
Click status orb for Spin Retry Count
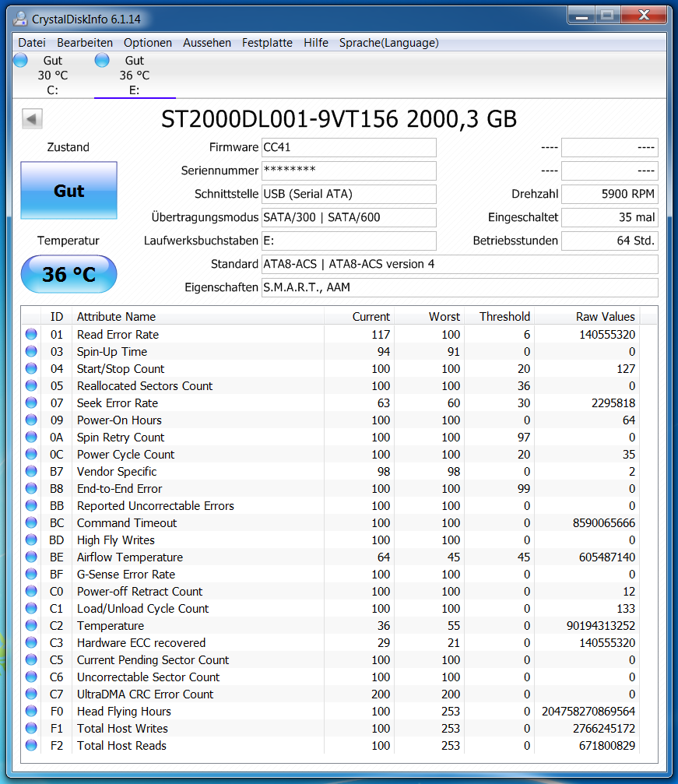pyautogui.click(x=31, y=437)
